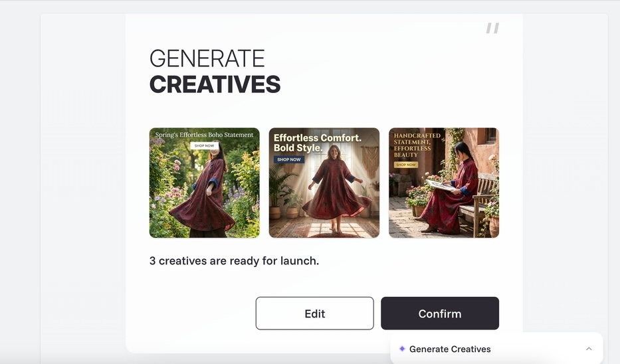This screenshot has height=364, width=620.
Task: Click the white SHOP NOW badge in garden creative
Action: tap(204, 145)
